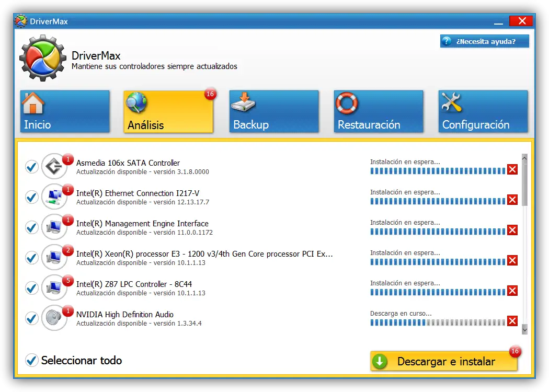Select the Intel(R) Xeon(R) processor E3 - 1200 name
This screenshot has height=392, width=549.
(204, 253)
